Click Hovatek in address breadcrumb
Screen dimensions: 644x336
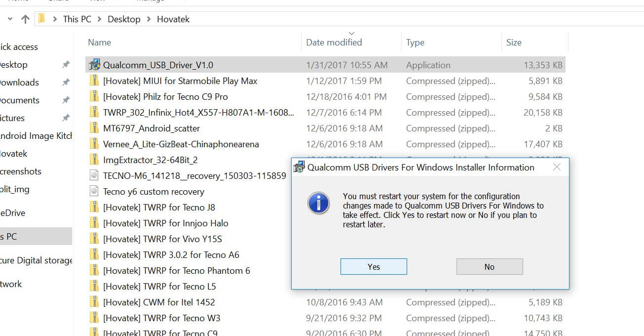(173, 19)
